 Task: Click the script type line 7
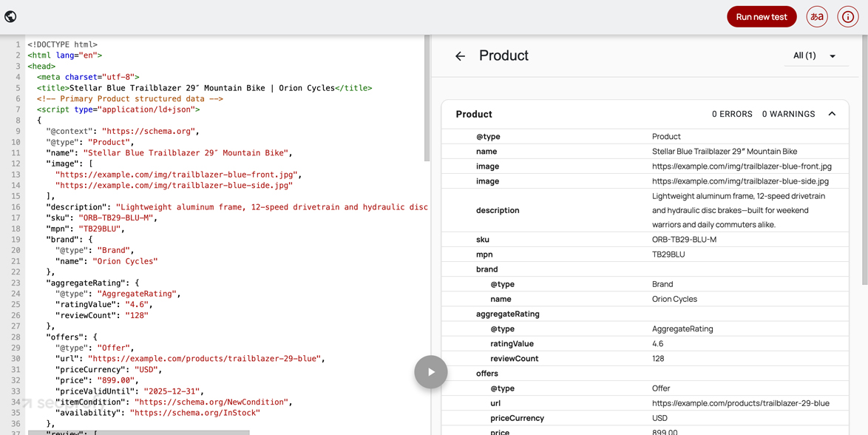(x=118, y=109)
